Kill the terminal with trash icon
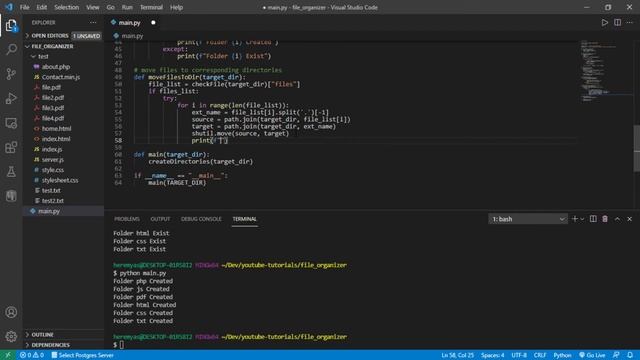Viewport: 640px width, 360px height. click(605, 219)
